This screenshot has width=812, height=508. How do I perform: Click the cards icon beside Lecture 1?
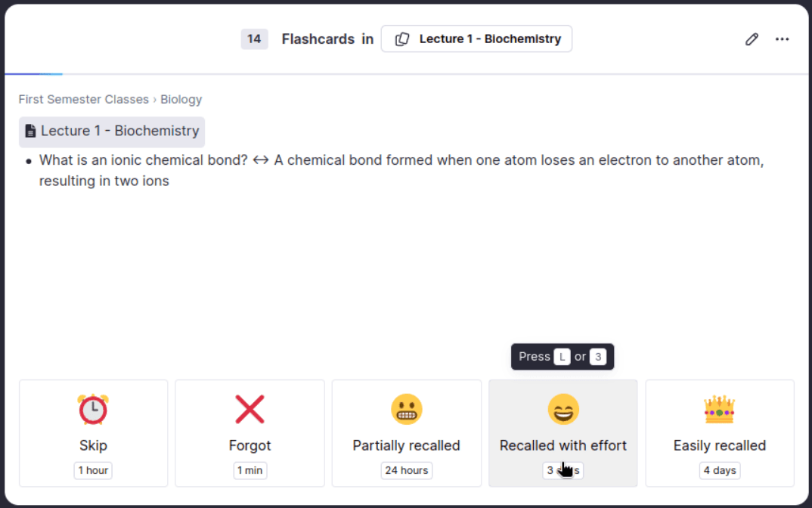tap(403, 39)
